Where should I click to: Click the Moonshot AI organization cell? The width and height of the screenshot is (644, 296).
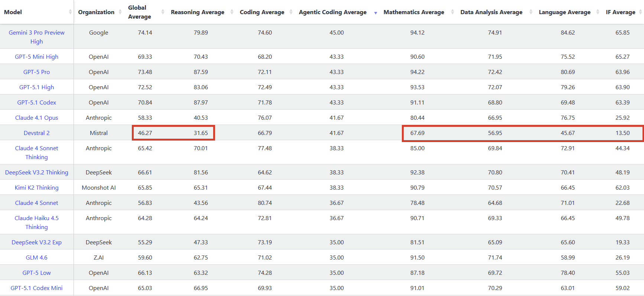(x=99, y=187)
